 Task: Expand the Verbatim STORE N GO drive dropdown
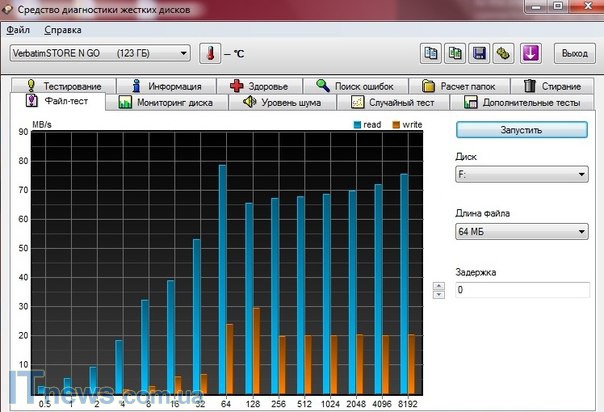(99, 53)
